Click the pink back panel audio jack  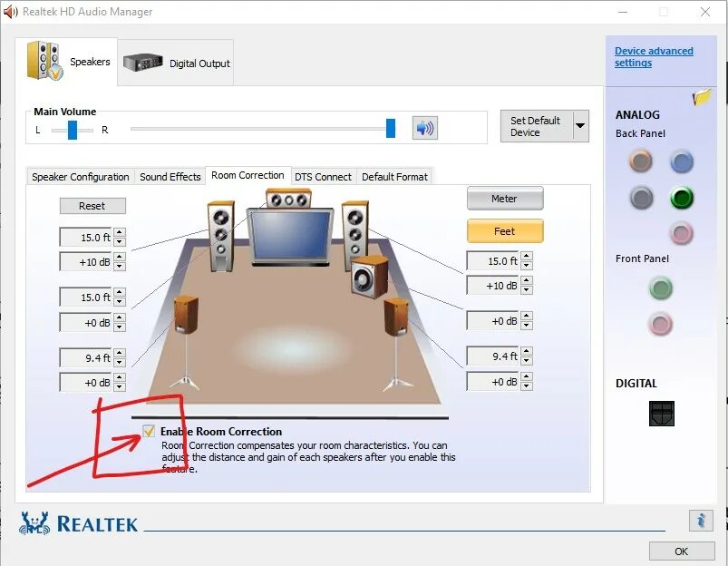pos(682,233)
